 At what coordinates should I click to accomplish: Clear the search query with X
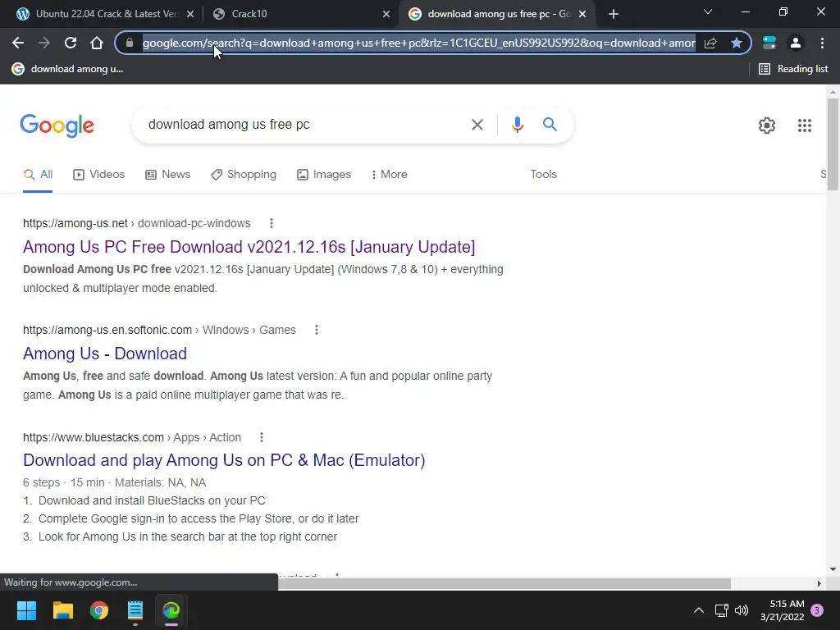tap(477, 125)
